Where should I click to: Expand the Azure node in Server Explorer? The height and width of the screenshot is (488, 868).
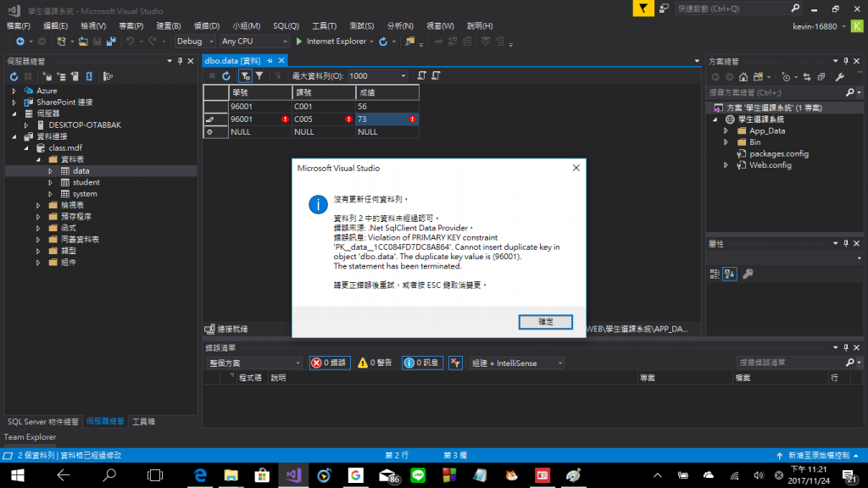click(14, 91)
